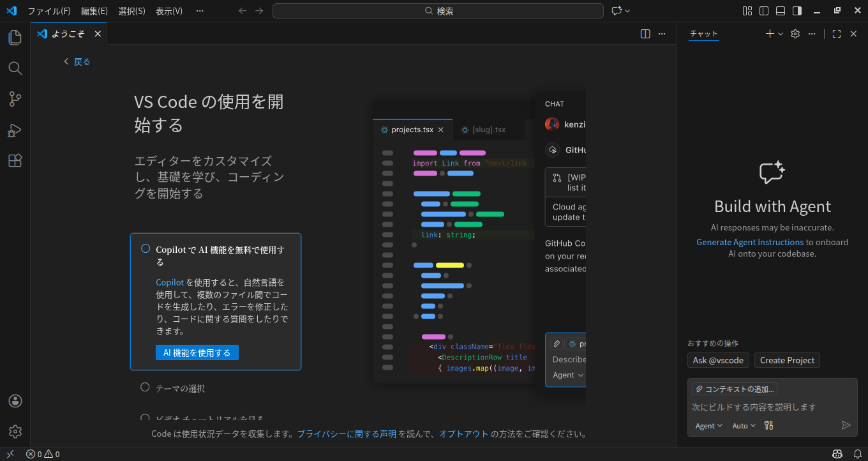Open the Accounts icon in activity bar
This screenshot has height=461, width=868.
pos(15,401)
